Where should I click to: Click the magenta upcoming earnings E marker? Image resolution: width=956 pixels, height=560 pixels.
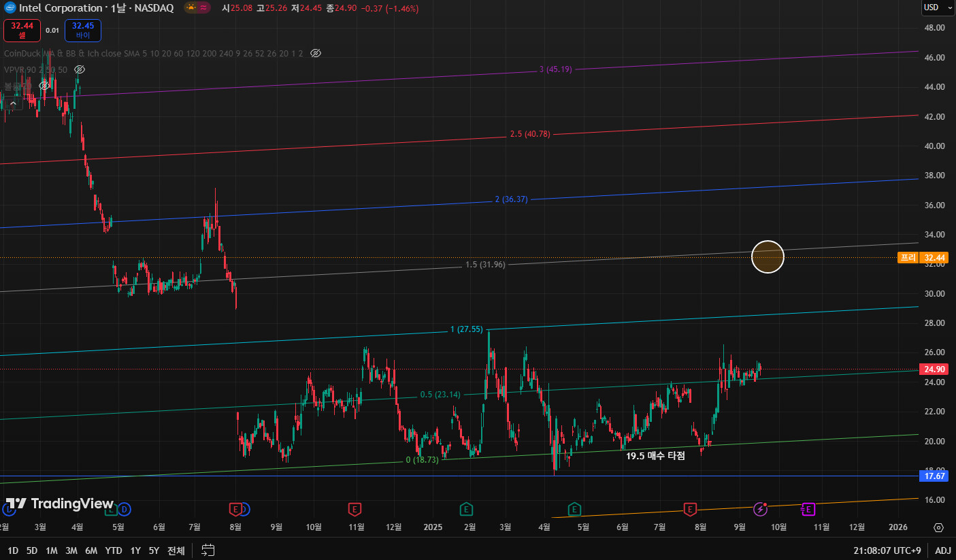[807, 509]
